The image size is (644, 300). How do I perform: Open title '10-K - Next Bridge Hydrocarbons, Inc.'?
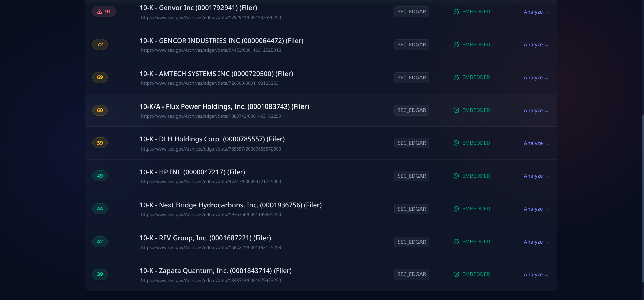(x=231, y=205)
